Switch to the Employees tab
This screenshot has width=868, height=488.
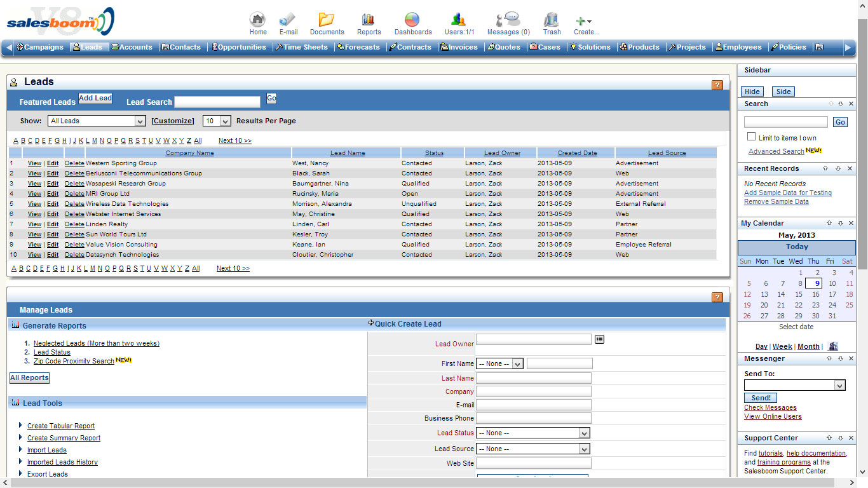click(x=738, y=47)
